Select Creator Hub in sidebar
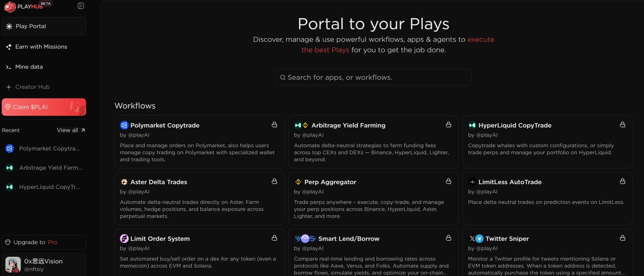Viewport: 644px width, 276px height. point(32,87)
